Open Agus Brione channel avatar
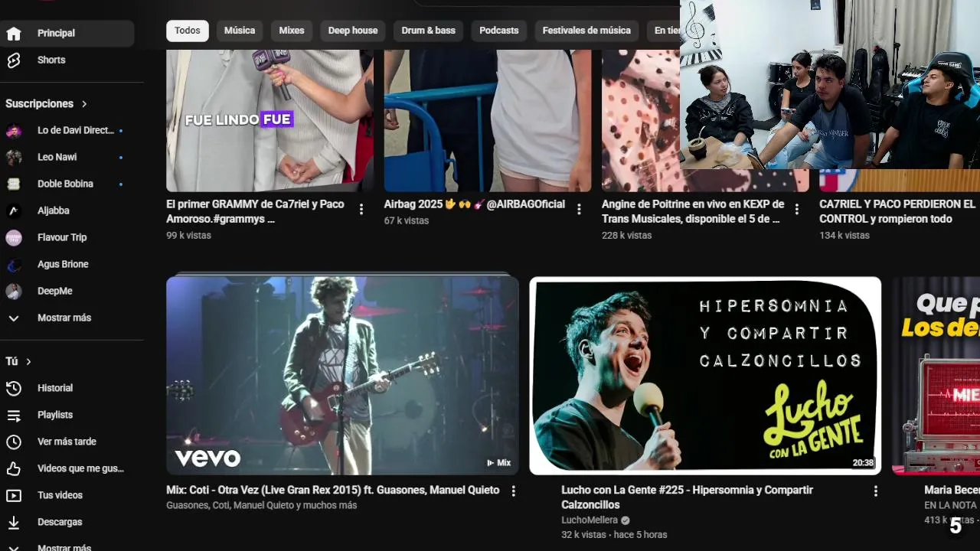The width and height of the screenshot is (980, 551). click(14, 265)
